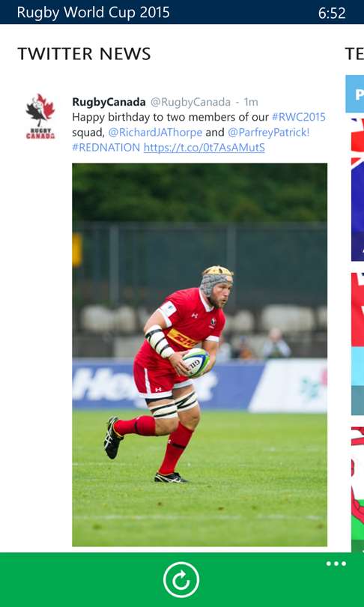Tap the 6:52 clock in status bar

point(332,13)
